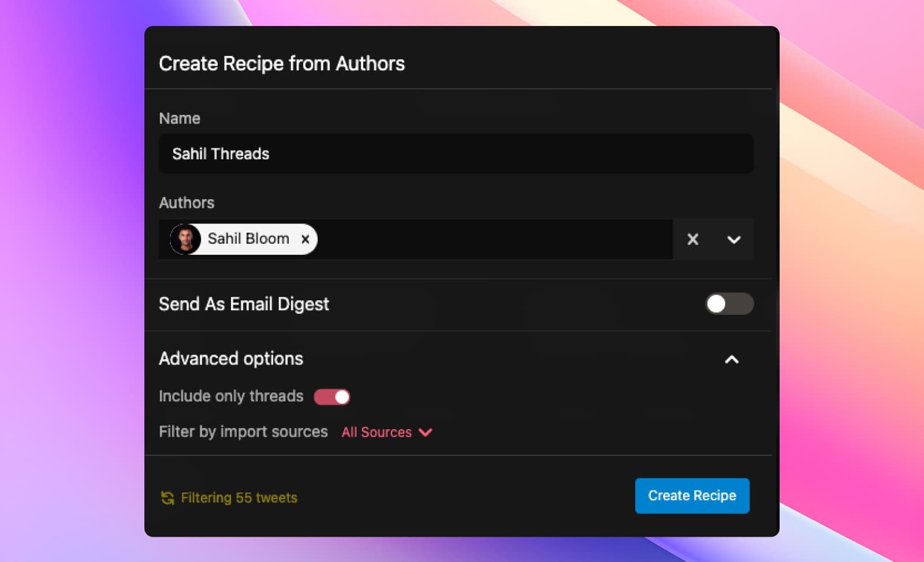This screenshot has height=562, width=924.
Task: Click the Filter by import sources label
Action: 243,432
